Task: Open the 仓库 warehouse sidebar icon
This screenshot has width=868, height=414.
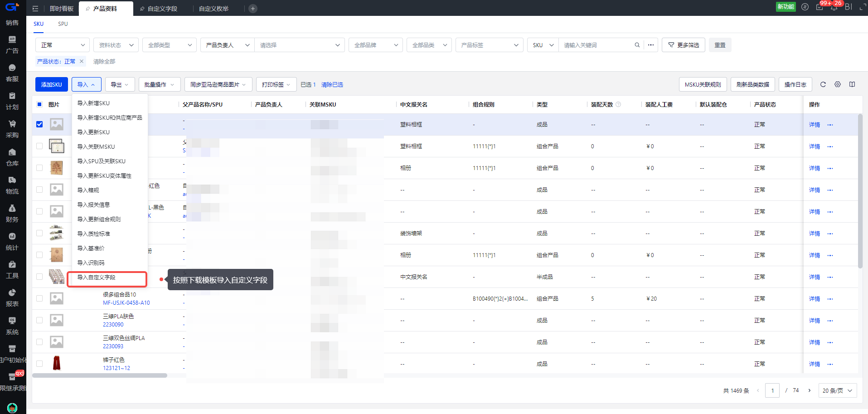Action: (x=12, y=157)
